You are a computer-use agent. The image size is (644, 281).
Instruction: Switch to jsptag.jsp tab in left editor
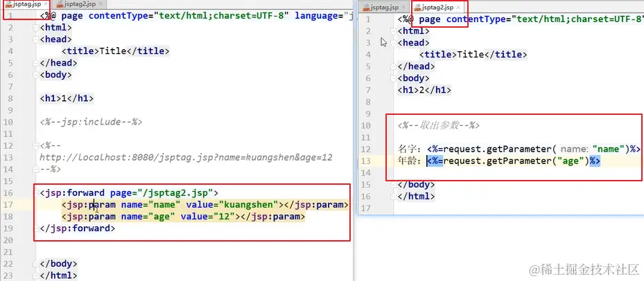(x=27, y=4)
